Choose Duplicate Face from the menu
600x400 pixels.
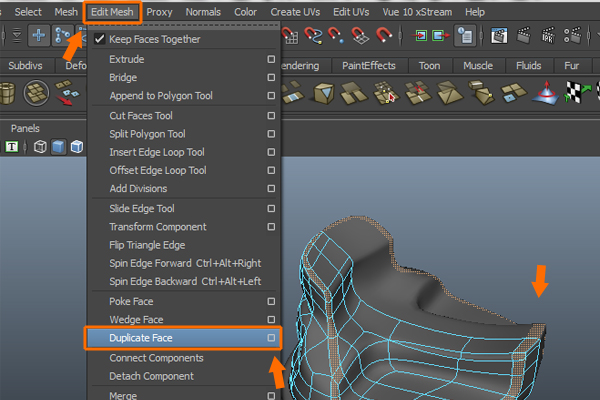[x=141, y=339]
